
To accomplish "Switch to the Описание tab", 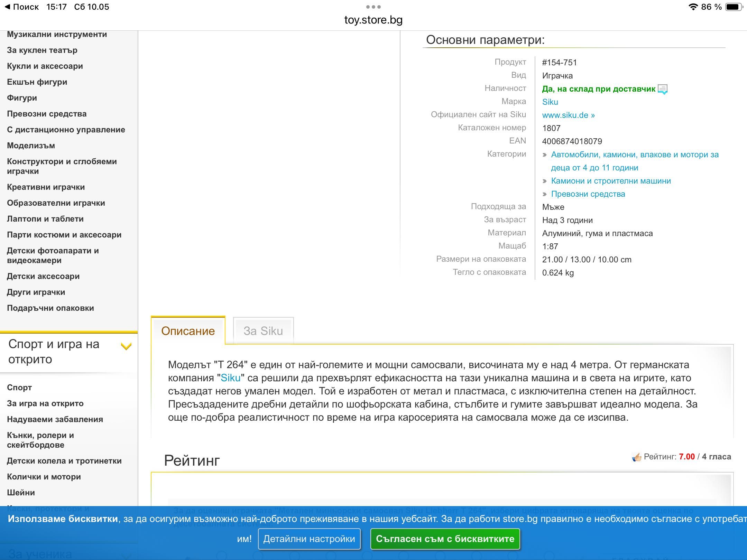I will click(188, 331).
